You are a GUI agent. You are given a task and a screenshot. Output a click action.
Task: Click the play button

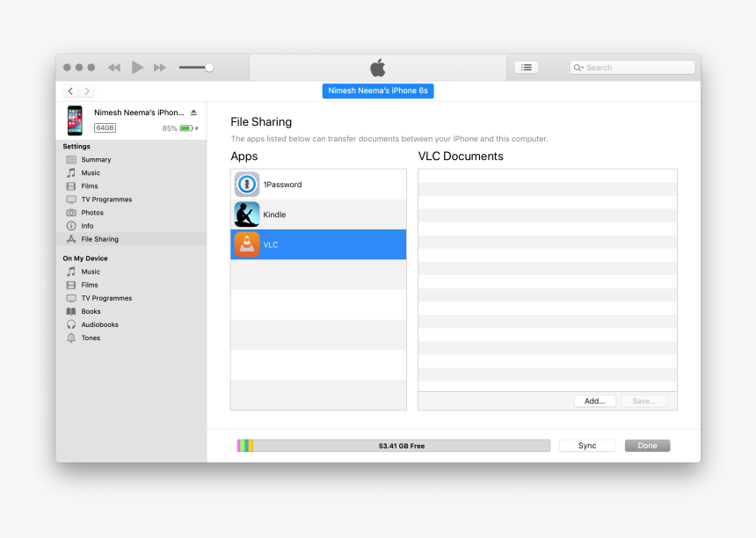137,68
